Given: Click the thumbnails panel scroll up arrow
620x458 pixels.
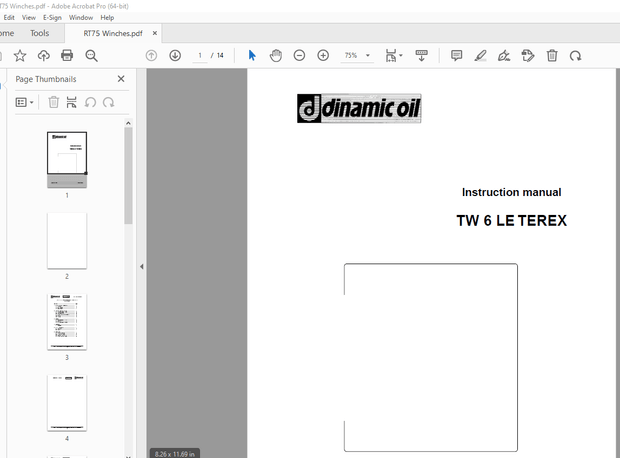Looking at the screenshot, I should coord(128,123).
